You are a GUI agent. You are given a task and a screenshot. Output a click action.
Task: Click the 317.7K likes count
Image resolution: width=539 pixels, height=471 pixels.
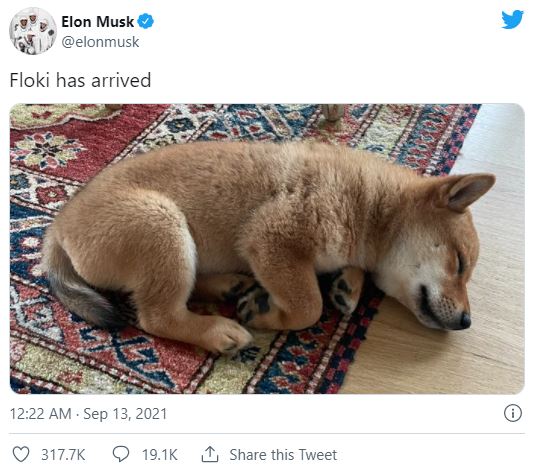pyautogui.click(x=63, y=454)
